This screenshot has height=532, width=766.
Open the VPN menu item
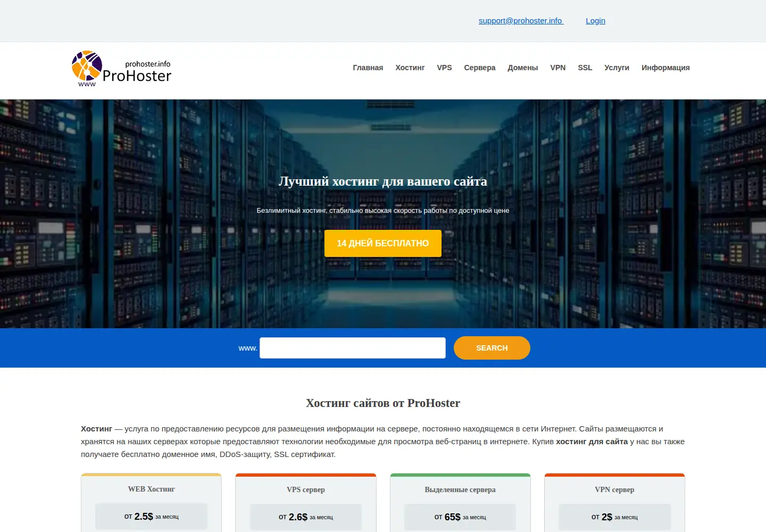[x=557, y=68]
